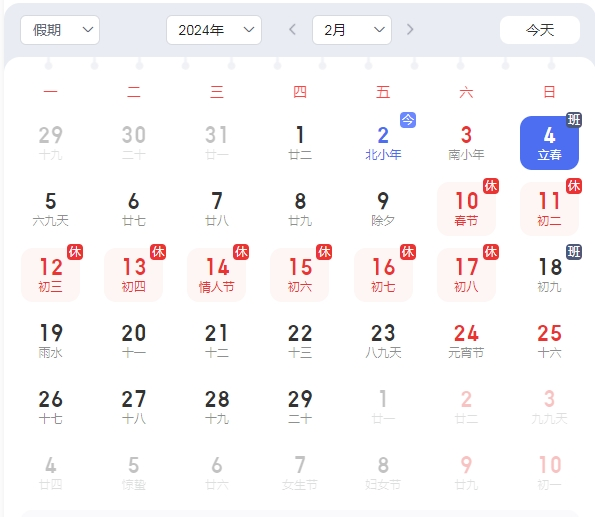This screenshot has height=517, width=595.
Task: Select February 16 初七
Action: [383, 275]
